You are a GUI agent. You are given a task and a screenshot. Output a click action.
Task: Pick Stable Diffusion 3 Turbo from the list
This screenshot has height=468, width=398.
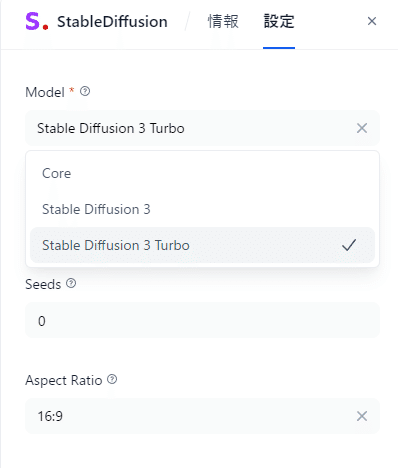[202, 245]
